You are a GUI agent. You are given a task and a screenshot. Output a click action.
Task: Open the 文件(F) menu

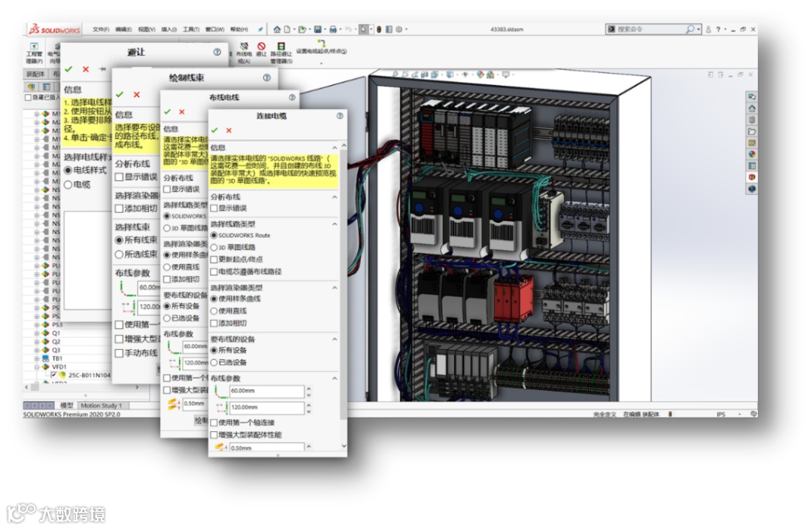[x=101, y=29]
